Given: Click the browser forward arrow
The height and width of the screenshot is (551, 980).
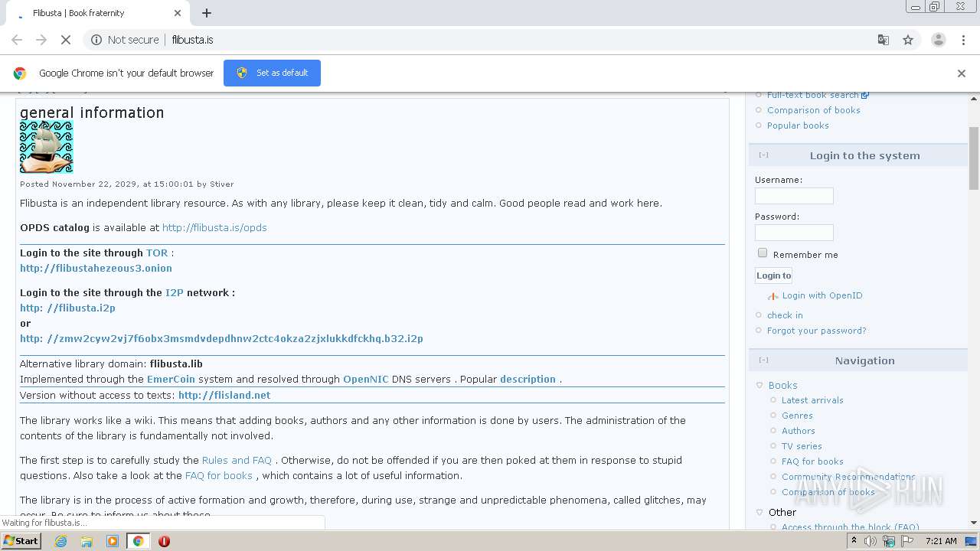Looking at the screenshot, I should [x=41, y=40].
